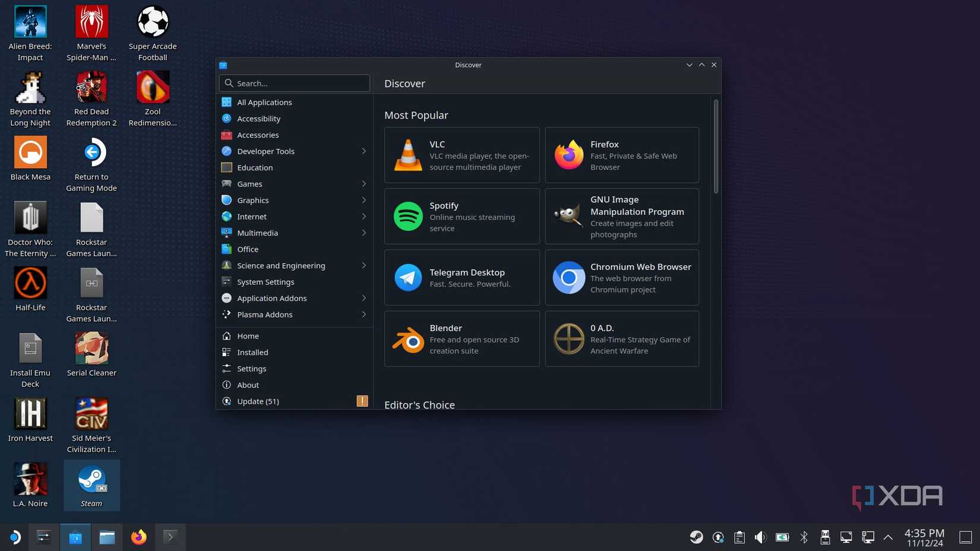Image resolution: width=980 pixels, height=551 pixels.
Task: Expand the Games category in the sidebar
Action: (x=249, y=183)
